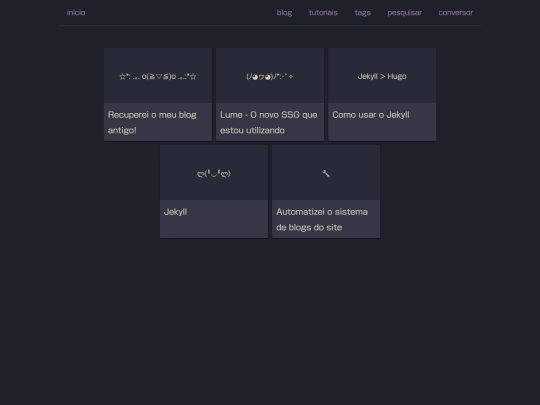Viewport: 540px width, 405px height.
Task: Select pesquisar in the navigation bar
Action: tap(405, 13)
